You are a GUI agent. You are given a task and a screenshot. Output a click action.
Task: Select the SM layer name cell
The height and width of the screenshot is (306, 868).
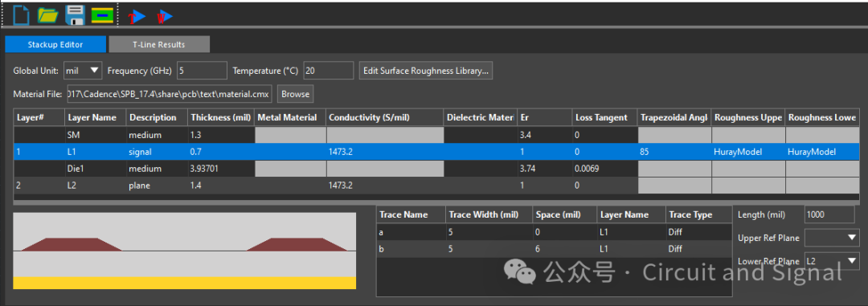(95, 134)
